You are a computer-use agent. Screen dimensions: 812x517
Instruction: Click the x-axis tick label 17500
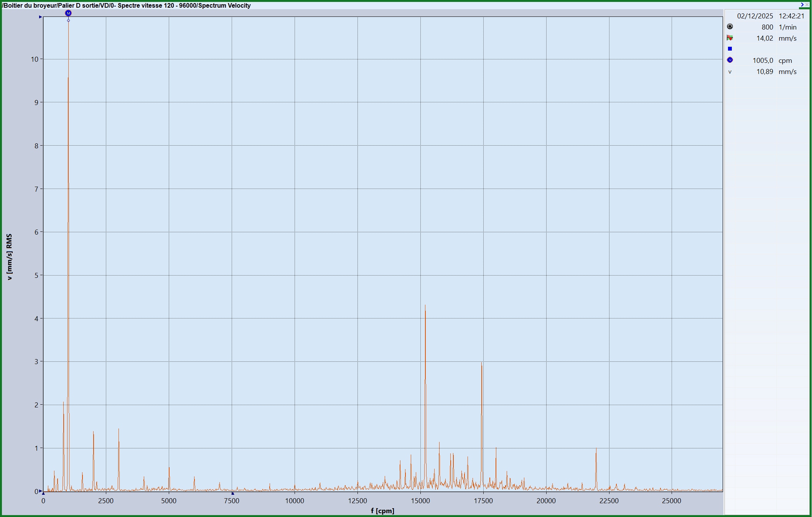tap(483, 501)
